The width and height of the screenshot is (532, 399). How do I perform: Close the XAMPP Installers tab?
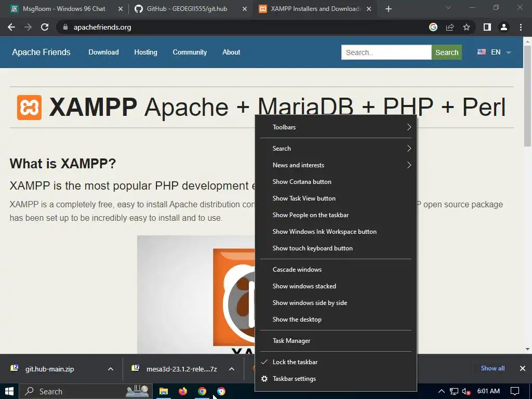click(x=369, y=9)
